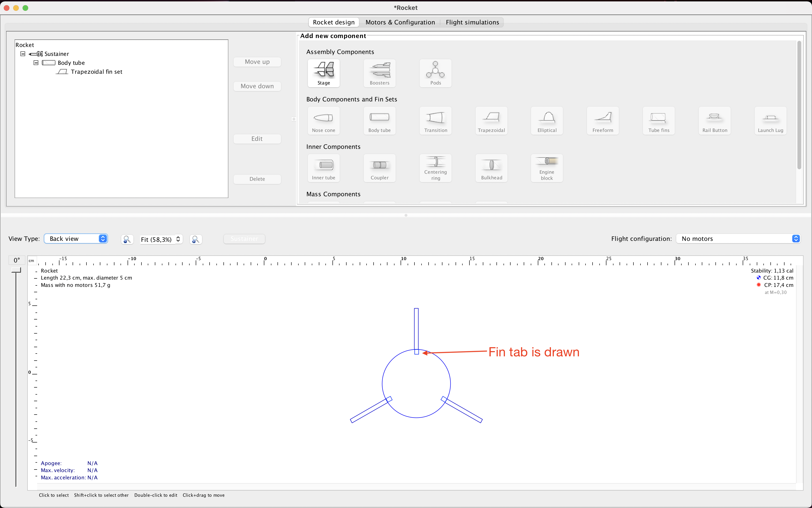This screenshot has height=508, width=812.
Task: Zoom out with the left magnifier icon
Action: click(127, 239)
